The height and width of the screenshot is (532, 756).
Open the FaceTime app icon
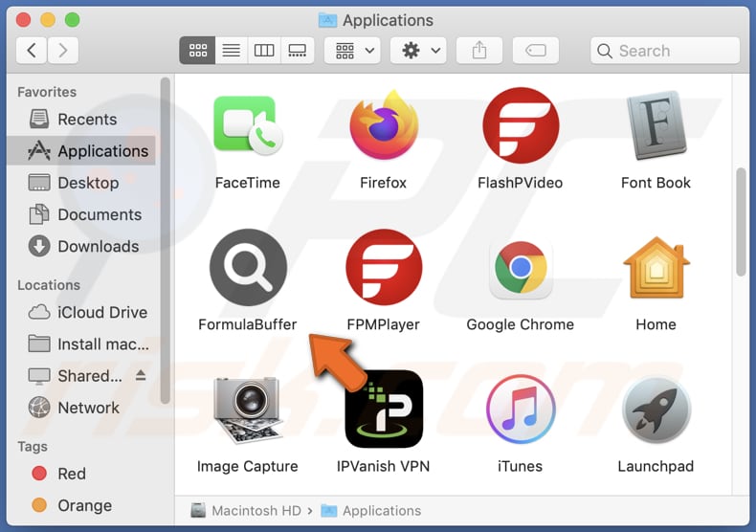click(248, 125)
